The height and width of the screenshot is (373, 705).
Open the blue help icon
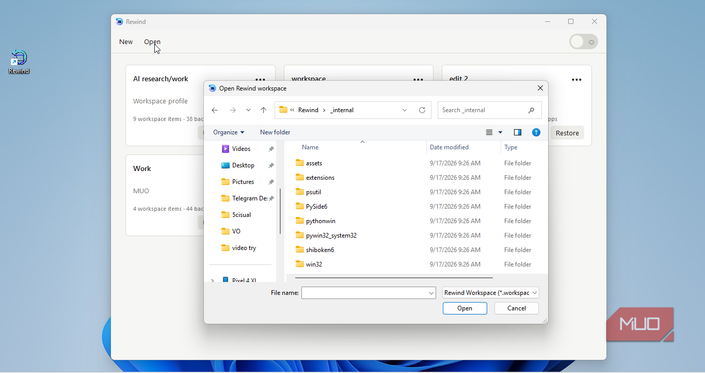click(536, 132)
